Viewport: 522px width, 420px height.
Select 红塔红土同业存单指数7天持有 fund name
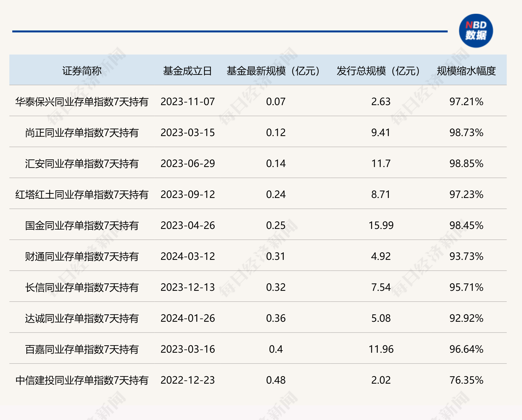click(x=82, y=195)
